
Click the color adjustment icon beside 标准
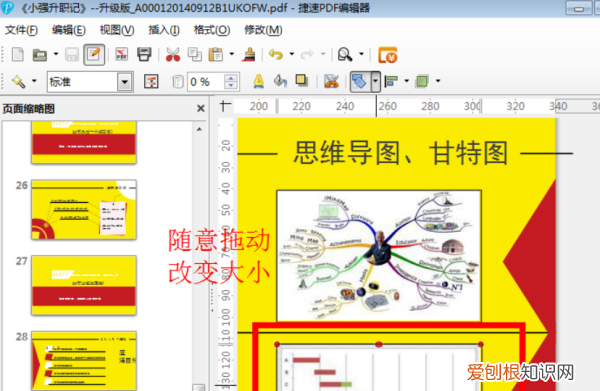click(x=151, y=81)
